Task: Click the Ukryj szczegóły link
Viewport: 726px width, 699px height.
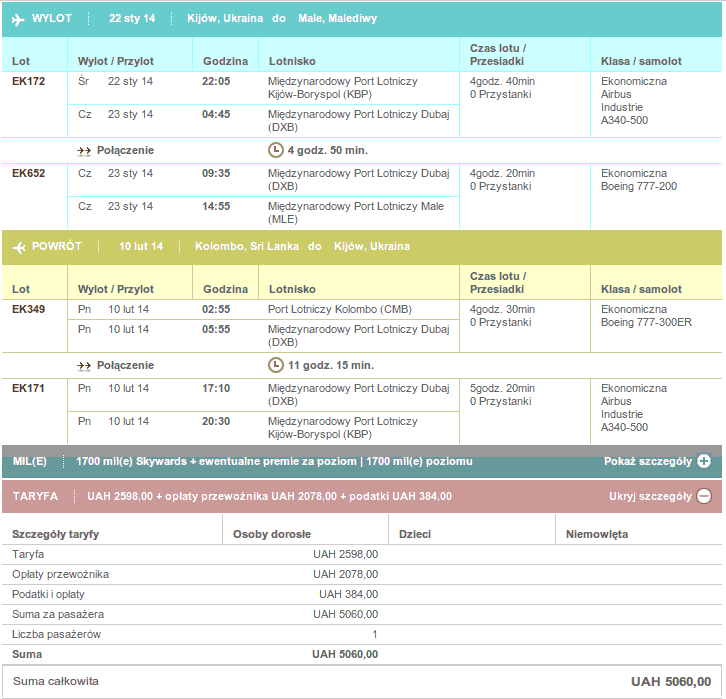Action: [x=650, y=496]
